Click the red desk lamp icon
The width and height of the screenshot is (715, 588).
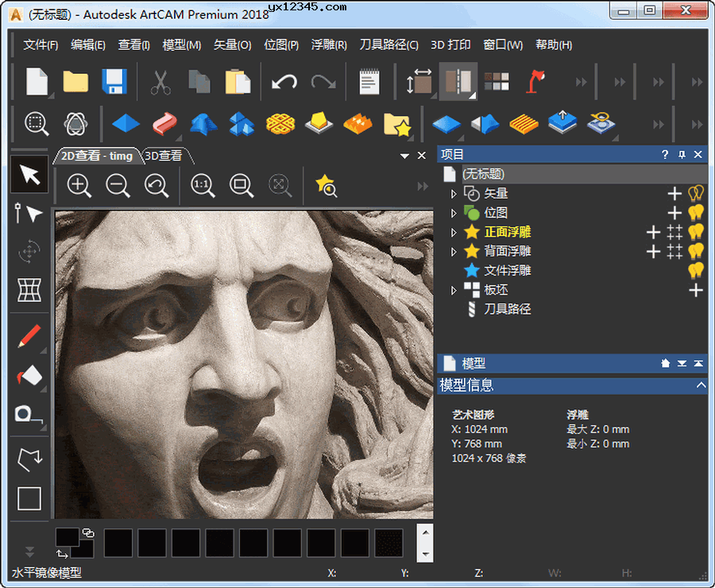point(535,82)
